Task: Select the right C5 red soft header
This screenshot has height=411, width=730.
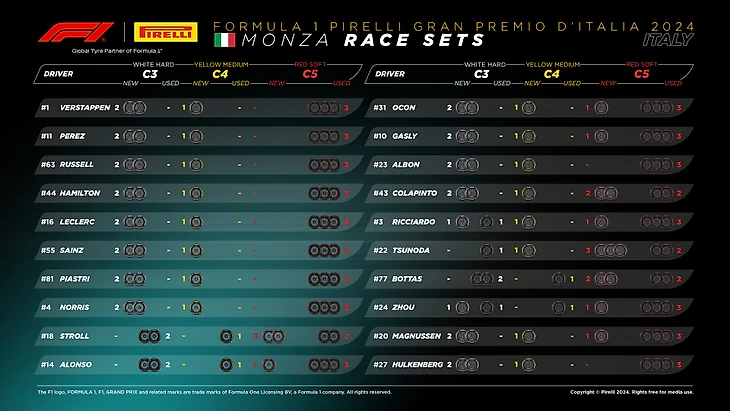Action: (642, 74)
